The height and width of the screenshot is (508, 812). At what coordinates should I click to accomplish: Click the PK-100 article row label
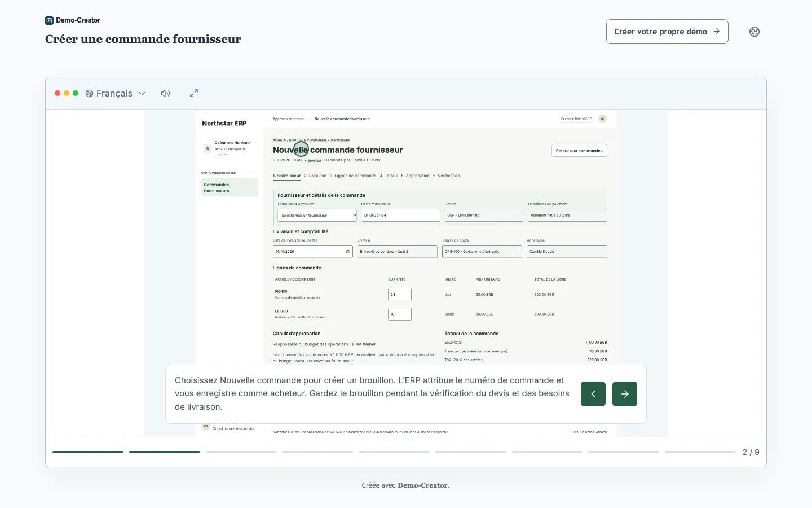coord(281,292)
